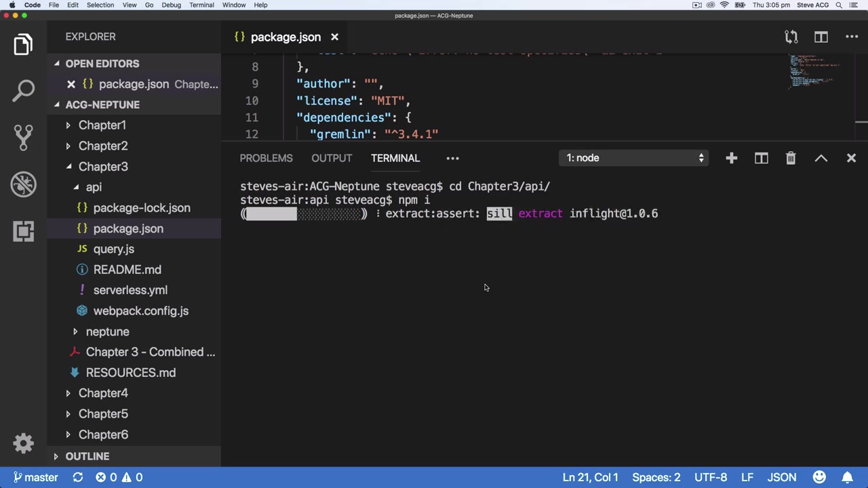Split the terminal panel
868x488 pixels.
click(761, 158)
